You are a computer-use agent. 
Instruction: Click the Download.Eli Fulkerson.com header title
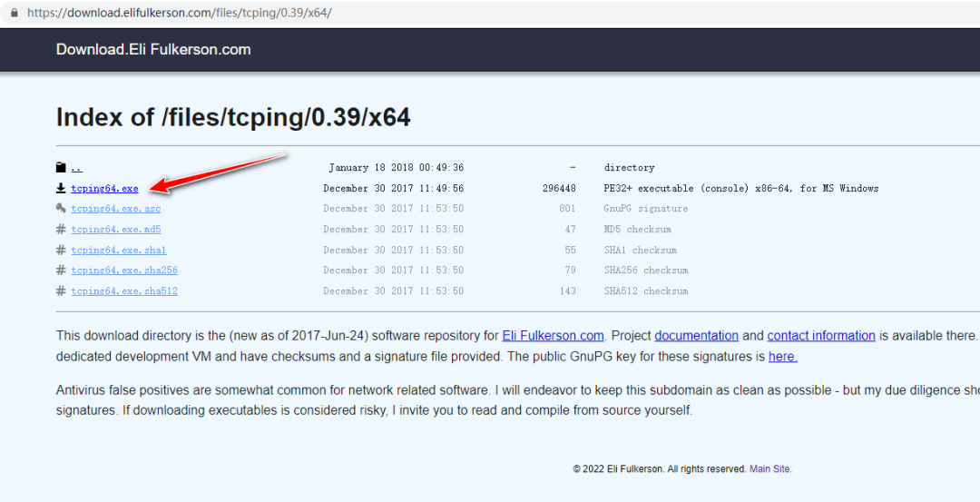click(153, 49)
